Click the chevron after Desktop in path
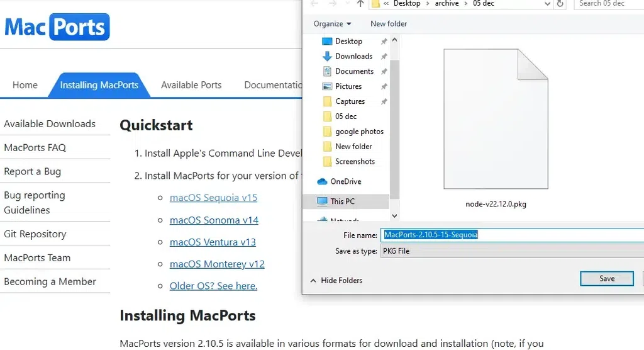Screen dimensions: 644x350 click(x=428, y=4)
